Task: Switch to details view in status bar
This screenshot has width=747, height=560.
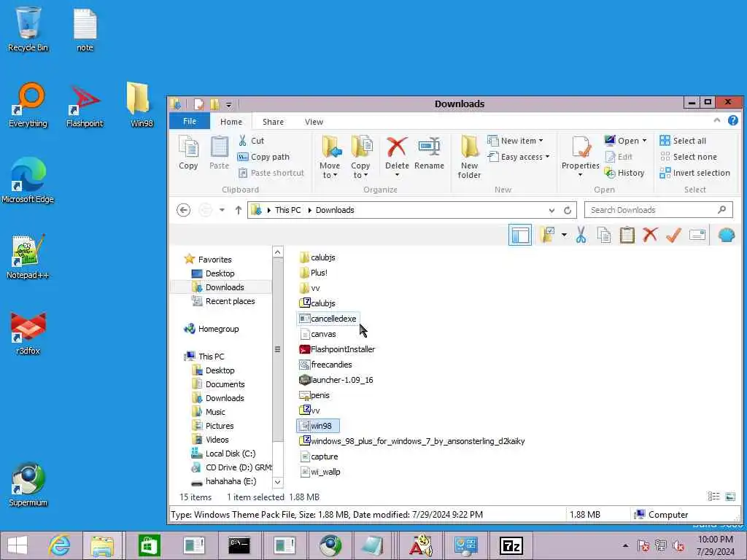Action: (x=713, y=497)
